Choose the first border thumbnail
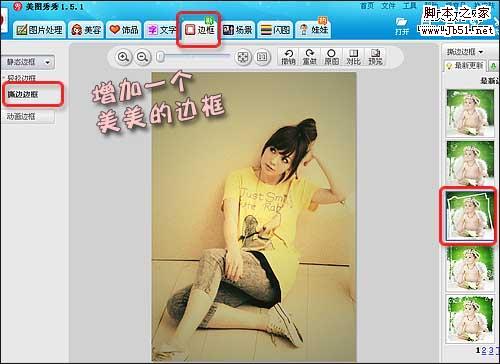 [x=470, y=113]
